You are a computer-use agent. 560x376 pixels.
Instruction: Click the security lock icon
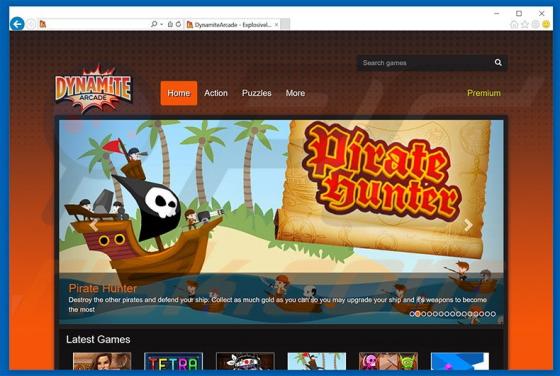pos(170,24)
